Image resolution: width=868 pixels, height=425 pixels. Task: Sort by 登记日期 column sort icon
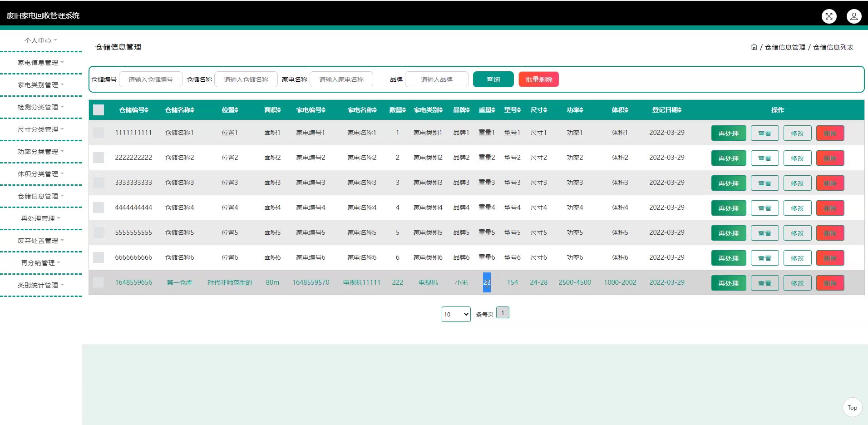(x=680, y=110)
